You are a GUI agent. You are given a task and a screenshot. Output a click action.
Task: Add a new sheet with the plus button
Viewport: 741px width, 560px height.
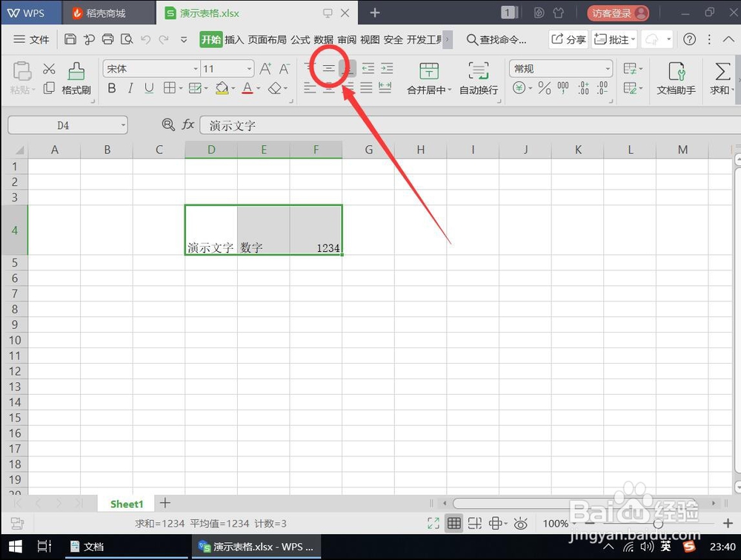tap(165, 504)
